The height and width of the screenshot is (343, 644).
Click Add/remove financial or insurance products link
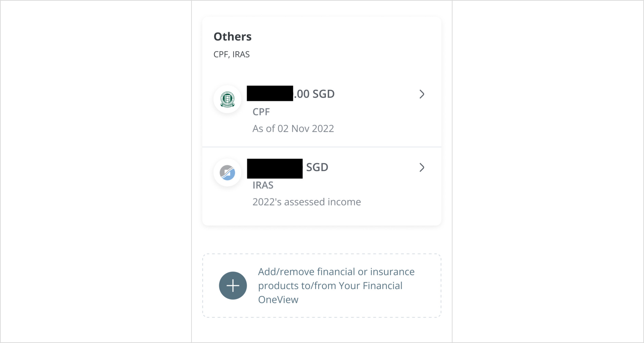pyautogui.click(x=322, y=286)
